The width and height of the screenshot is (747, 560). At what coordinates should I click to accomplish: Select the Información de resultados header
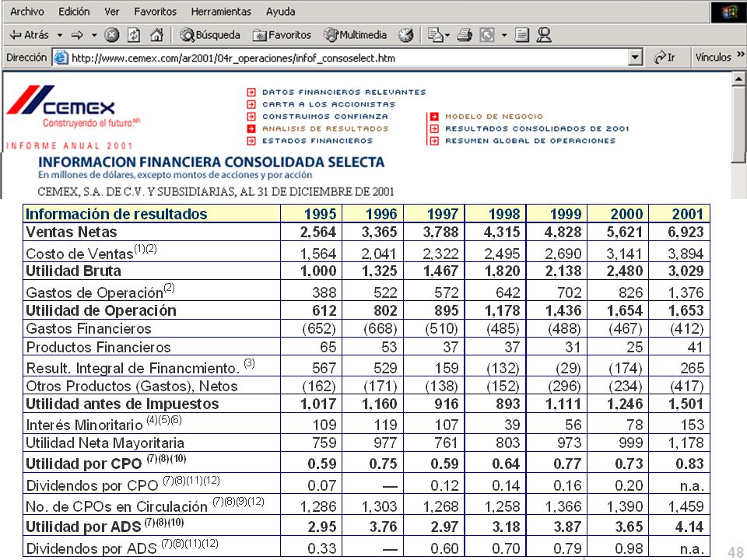point(116,214)
